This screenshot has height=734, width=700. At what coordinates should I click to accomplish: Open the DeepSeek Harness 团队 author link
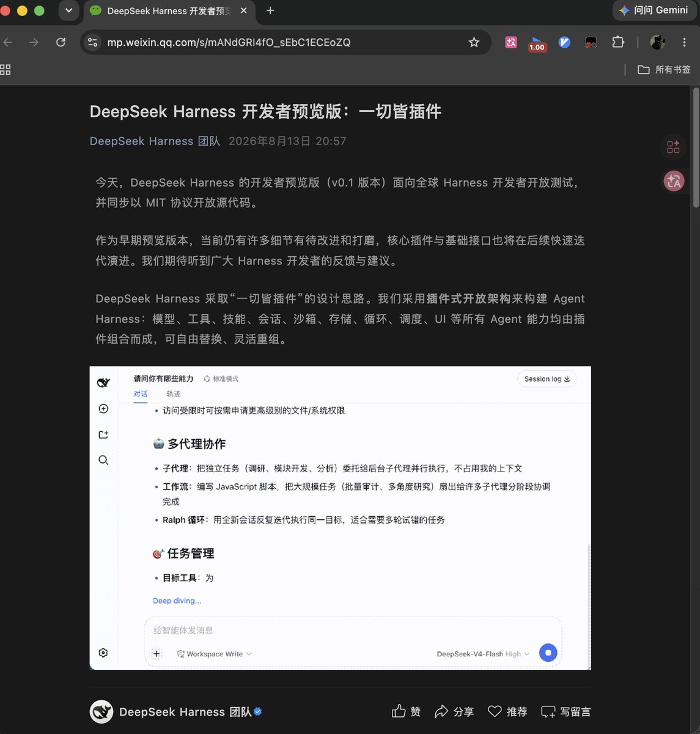coord(155,141)
